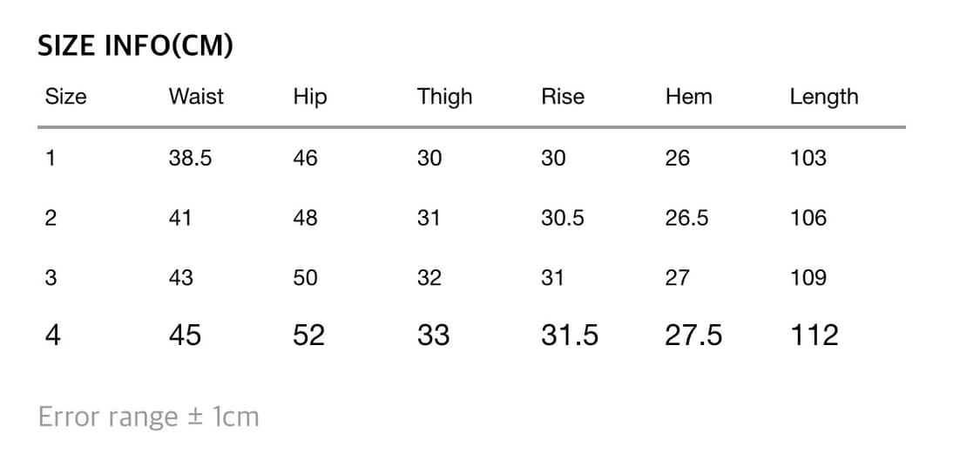
Task: Select size 3 row label
Action: point(51,278)
